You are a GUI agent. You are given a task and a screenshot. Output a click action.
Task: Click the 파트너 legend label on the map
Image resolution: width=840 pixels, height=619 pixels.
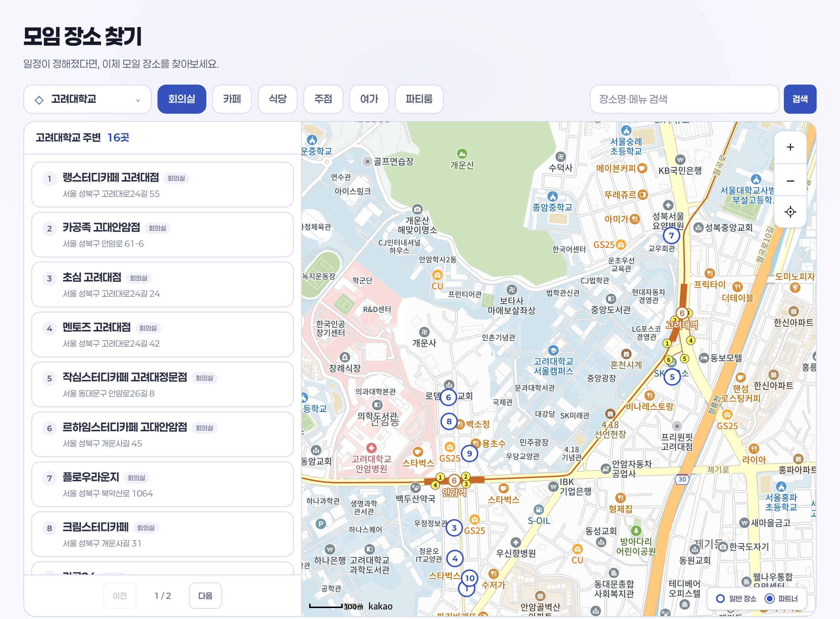pos(788,599)
